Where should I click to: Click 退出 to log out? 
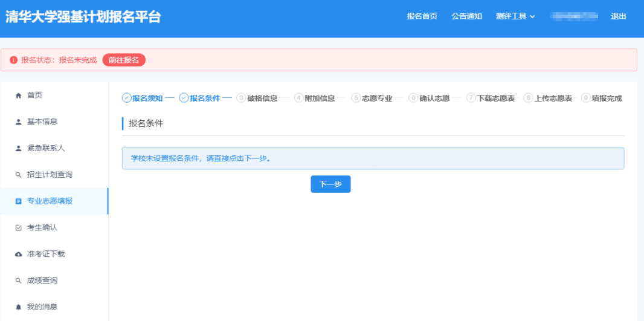point(618,16)
